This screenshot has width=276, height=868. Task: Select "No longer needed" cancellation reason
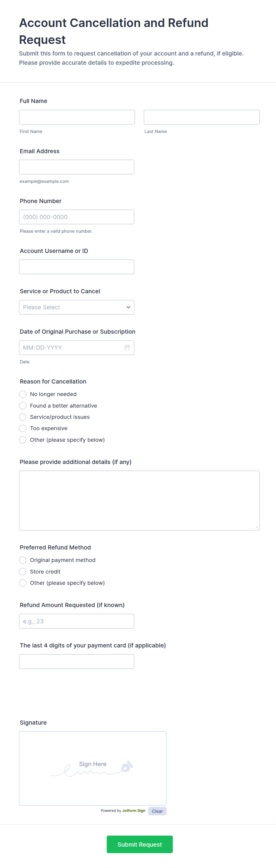(23, 394)
